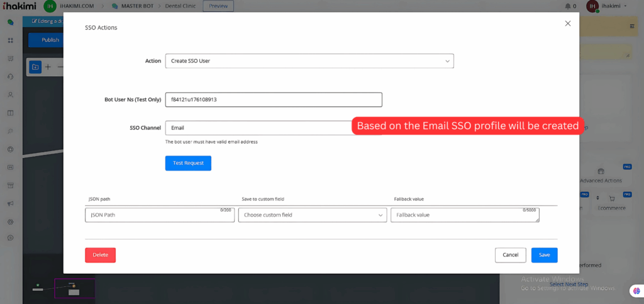644x304 pixels.
Task: Click the blue add-folder icon on canvas
Action: pos(35,67)
